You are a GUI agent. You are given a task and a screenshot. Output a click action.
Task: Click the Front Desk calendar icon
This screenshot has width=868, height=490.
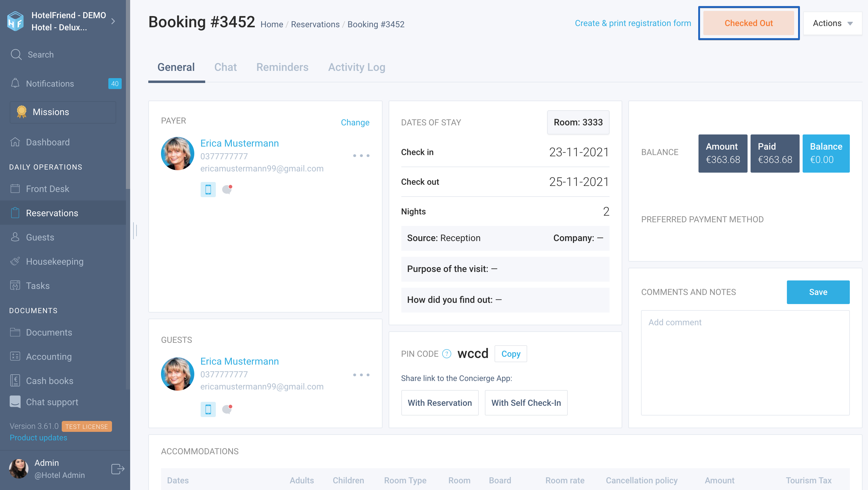pos(15,188)
